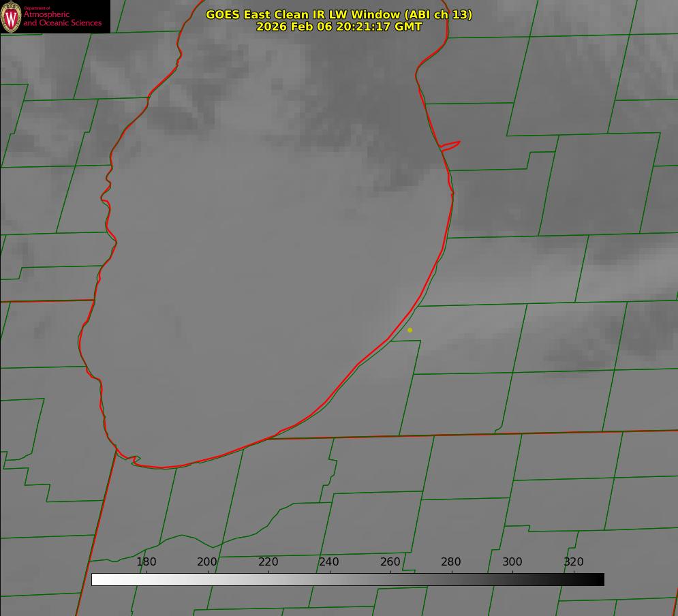Click the University of Wisconsin crest logo
Viewport: 678px width, 616px height.
11,16
